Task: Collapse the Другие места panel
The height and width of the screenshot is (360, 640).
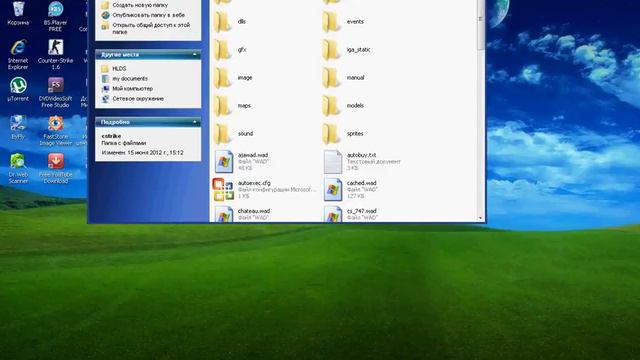Action: (195, 54)
